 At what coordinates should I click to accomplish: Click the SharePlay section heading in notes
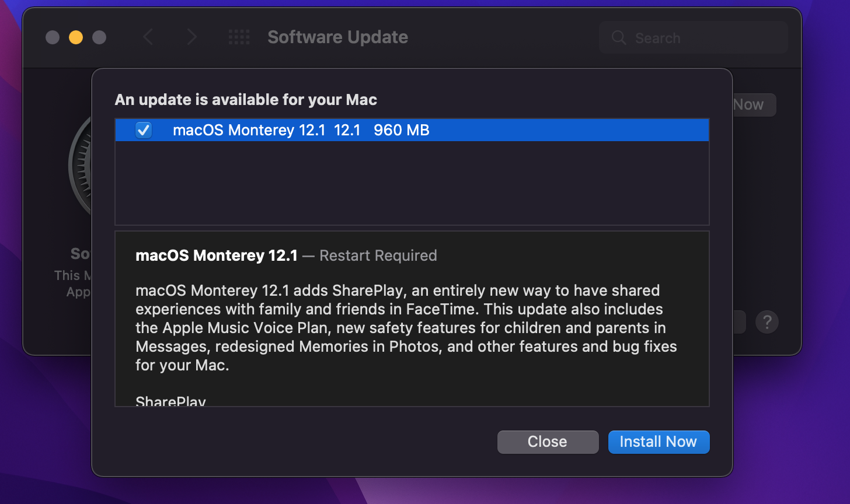click(170, 401)
